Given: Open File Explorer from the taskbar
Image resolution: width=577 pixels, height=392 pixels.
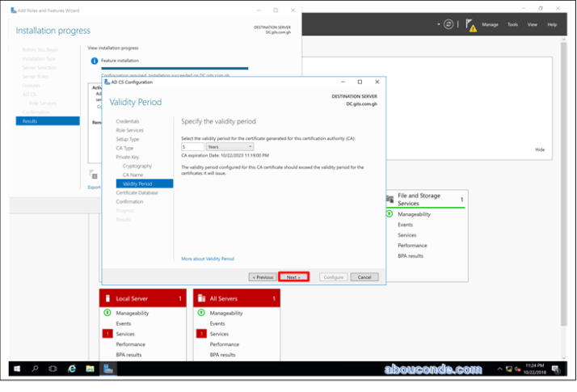Looking at the screenshot, I should [x=90, y=369].
